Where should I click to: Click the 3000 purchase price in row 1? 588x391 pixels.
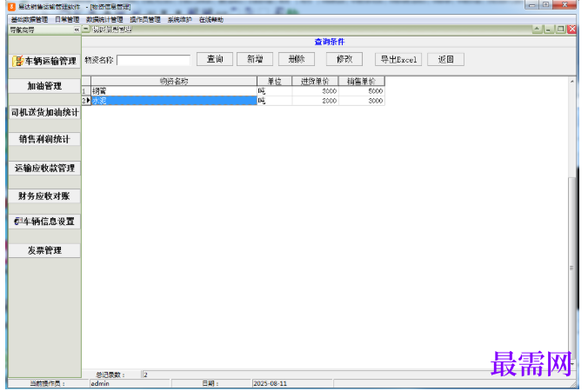coord(315,91)
